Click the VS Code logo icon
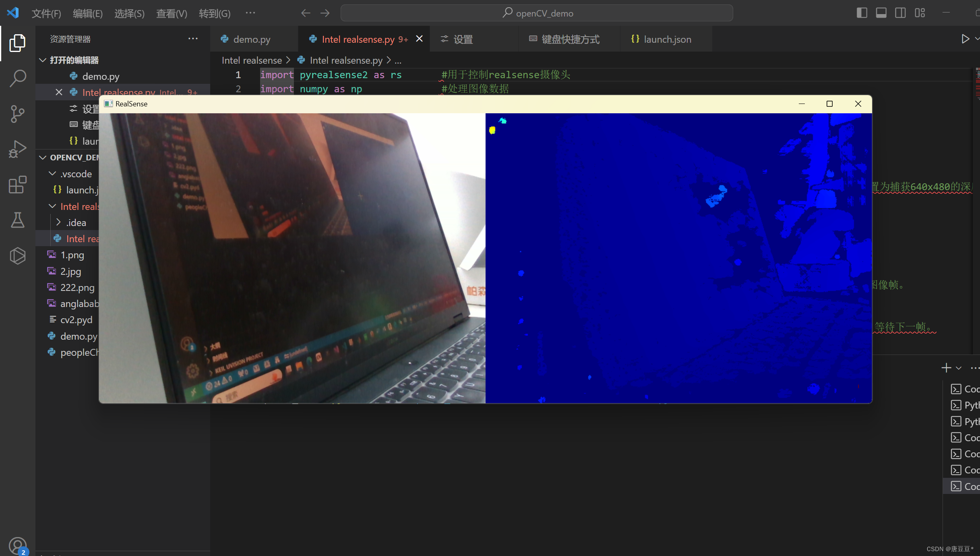Image resolution: width=980 pixels, height=556 pixels. [x=13, y=13]
